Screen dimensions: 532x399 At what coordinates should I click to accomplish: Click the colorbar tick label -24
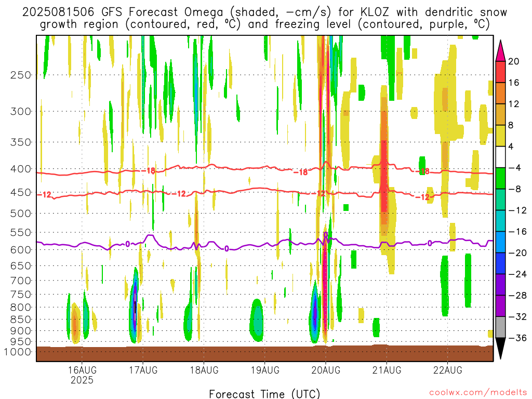pyautogui.click(x=517, y=274)
